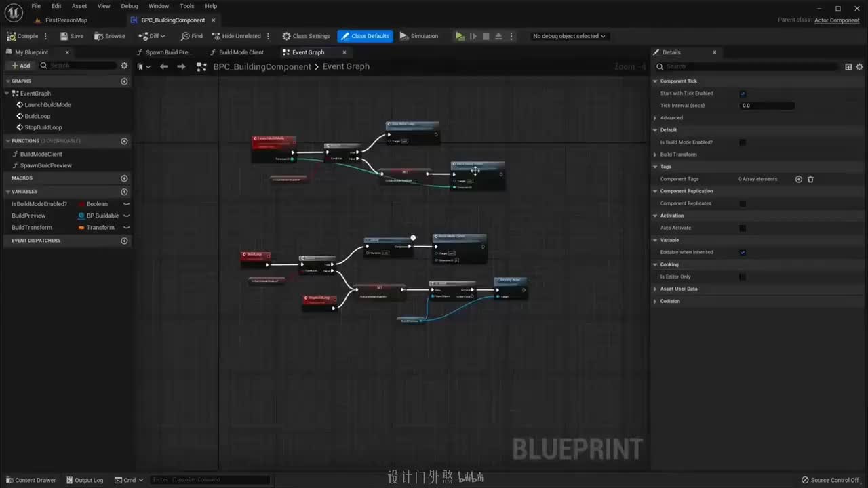The height and width of the screenshot is (488, 868).
Task: Play the level in editor
Action: pyautogui.click(x=460, y=36)
